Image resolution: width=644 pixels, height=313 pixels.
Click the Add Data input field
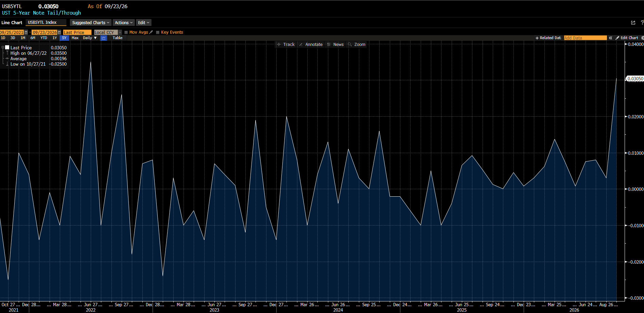point(585,38)
